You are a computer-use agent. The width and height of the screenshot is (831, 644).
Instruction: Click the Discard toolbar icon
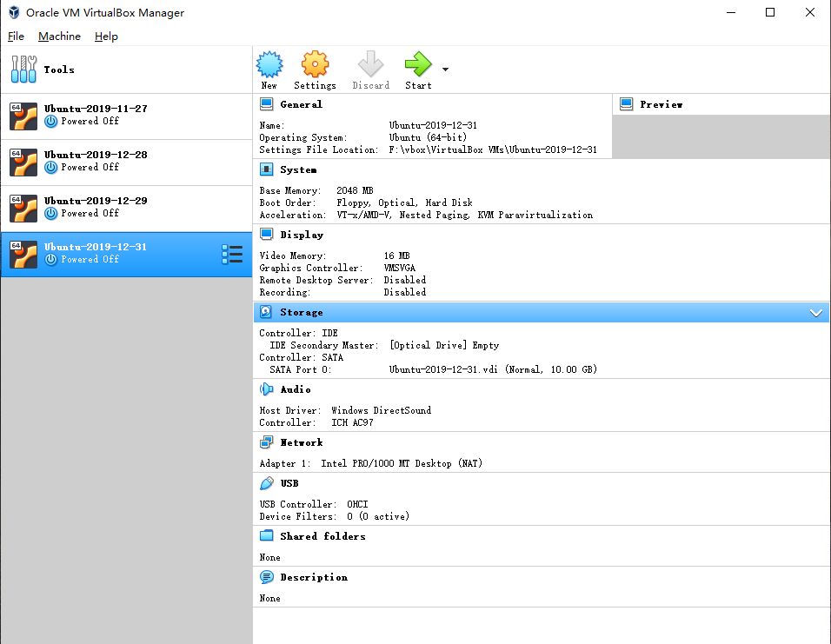pyautogui.click(x=370, y=64)
